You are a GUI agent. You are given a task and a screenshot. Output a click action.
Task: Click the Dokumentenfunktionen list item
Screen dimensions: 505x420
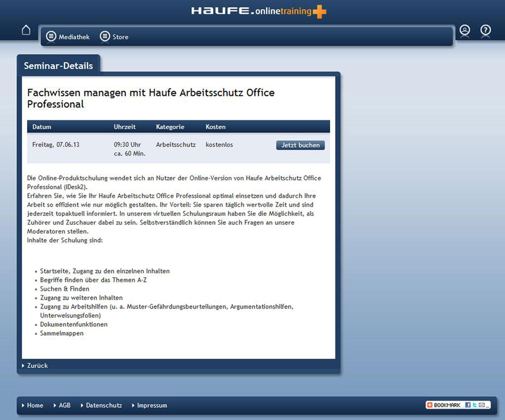tap(74, 324)
